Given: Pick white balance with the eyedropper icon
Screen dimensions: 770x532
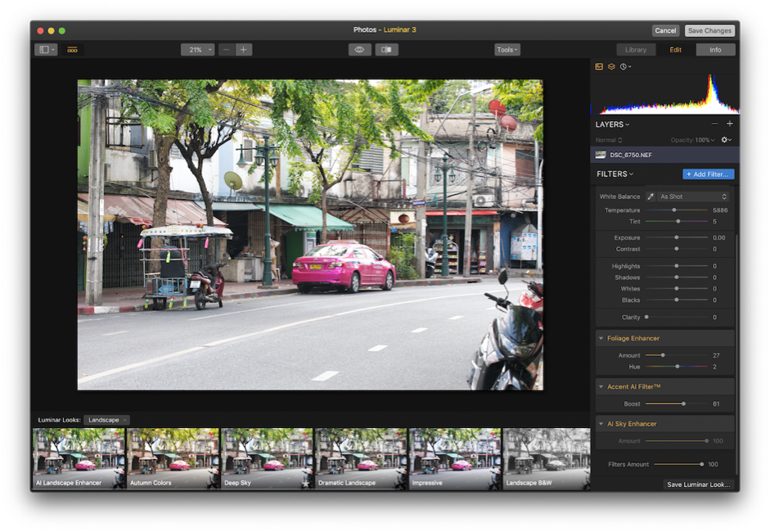Looking at the screenshot, I should (651, 196).
